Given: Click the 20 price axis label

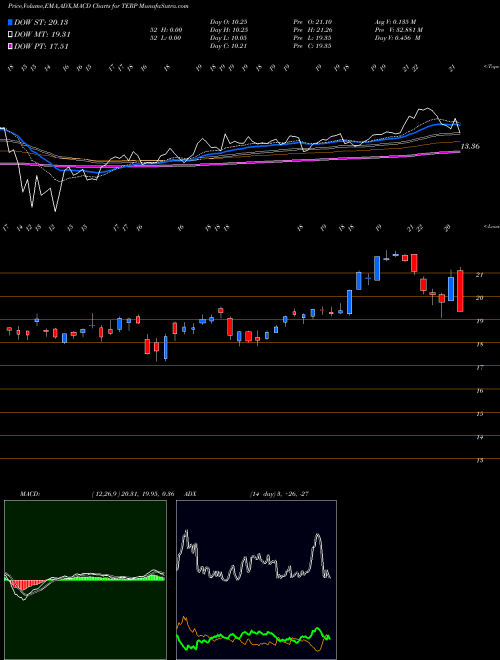Looking at the screenshot, I should (479, 298).
